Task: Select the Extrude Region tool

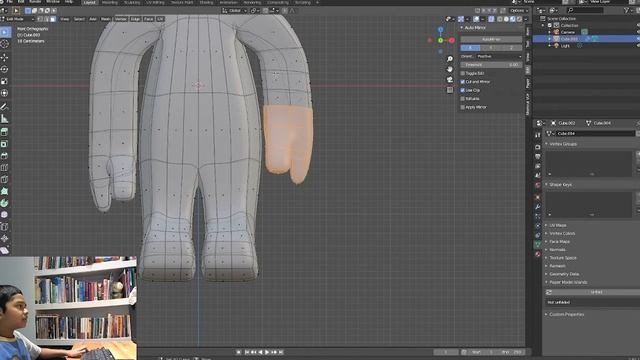Action: point(5,132)
